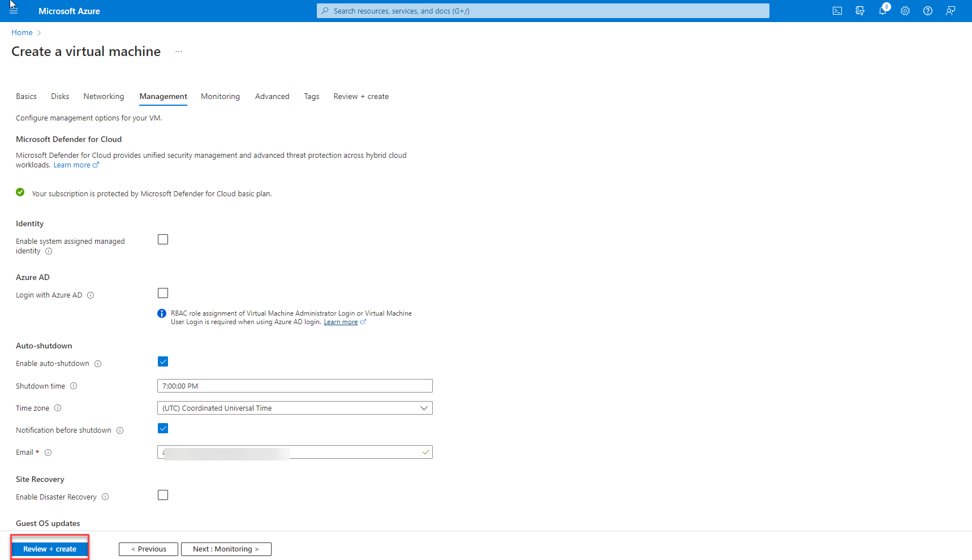Select the Management tab
Viewport: 972px width, 560px height.
[164, 97]
